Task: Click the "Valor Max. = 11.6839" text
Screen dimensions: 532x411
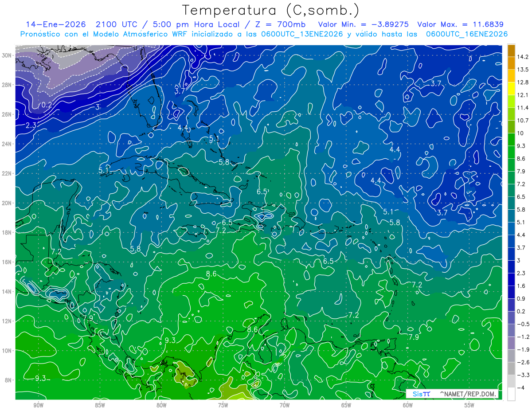Action: click(460, 24)
